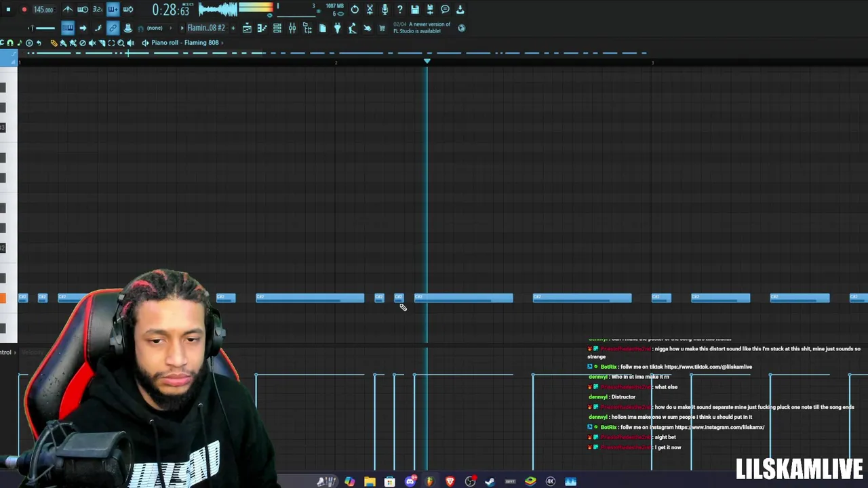The width and height of the screenshot is (868, 488).
Task: Toggle the metronome
Action: (68, 9)
